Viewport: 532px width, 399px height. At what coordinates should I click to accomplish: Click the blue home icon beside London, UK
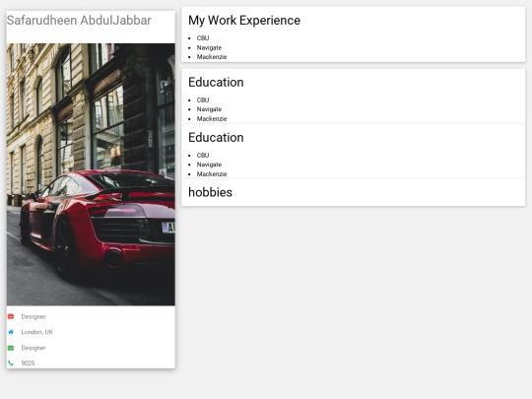pyautogui.click(x=11, y=332)
